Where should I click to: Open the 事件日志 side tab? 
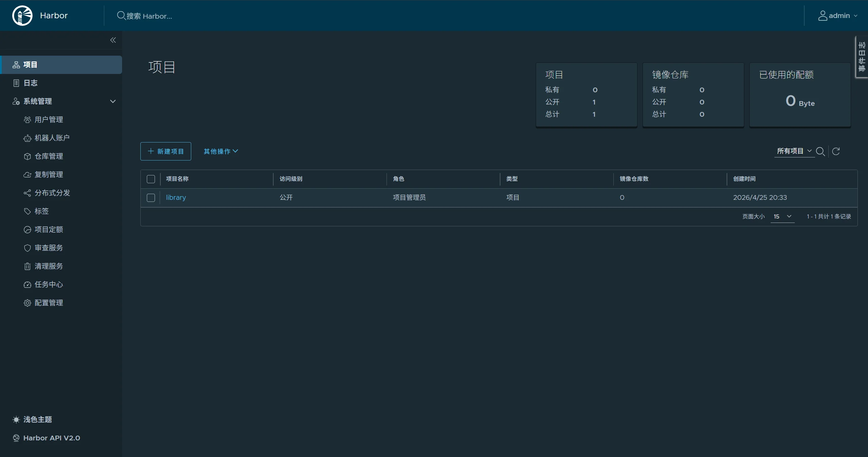coord(862,57)
